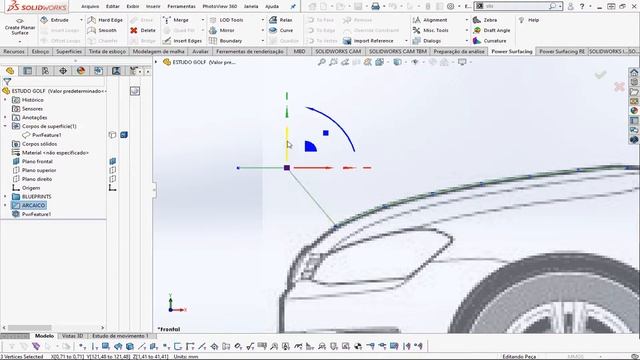The height and width of the screenshot is (360, 640).
Task: Expand the Anotações tree node
Action: pos(5,118)
